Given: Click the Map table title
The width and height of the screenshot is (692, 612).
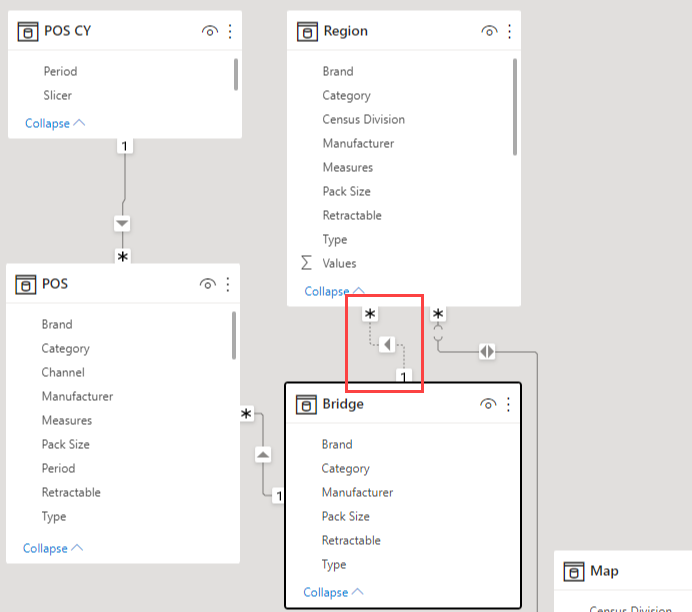Looking at the screenshot, I should pos(604,571).
